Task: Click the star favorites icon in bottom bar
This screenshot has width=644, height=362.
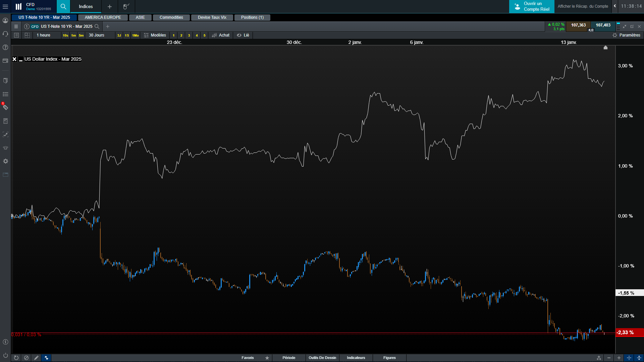Action: pos(267,358)
